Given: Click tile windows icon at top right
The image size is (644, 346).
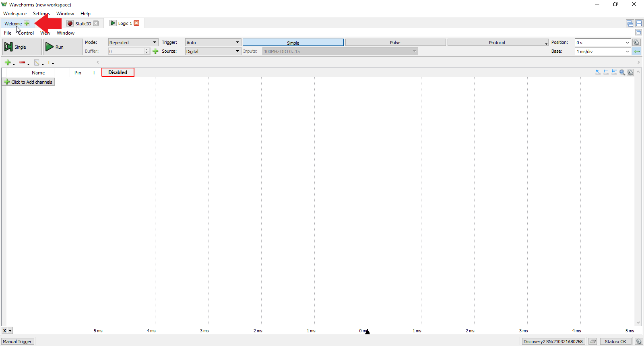Looking at the screenshot, I should [639, 23].
